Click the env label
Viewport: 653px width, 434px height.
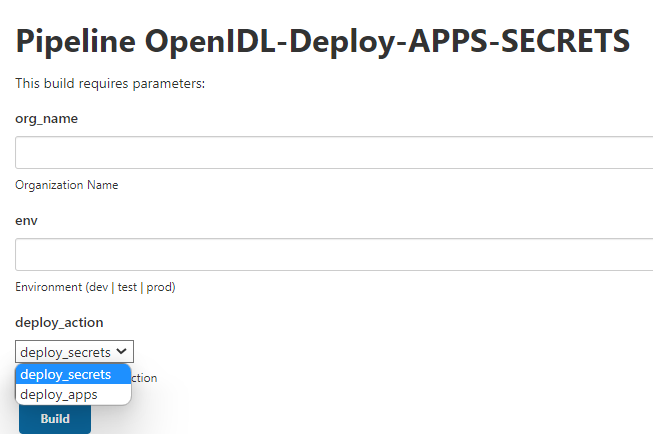(26, 221)
